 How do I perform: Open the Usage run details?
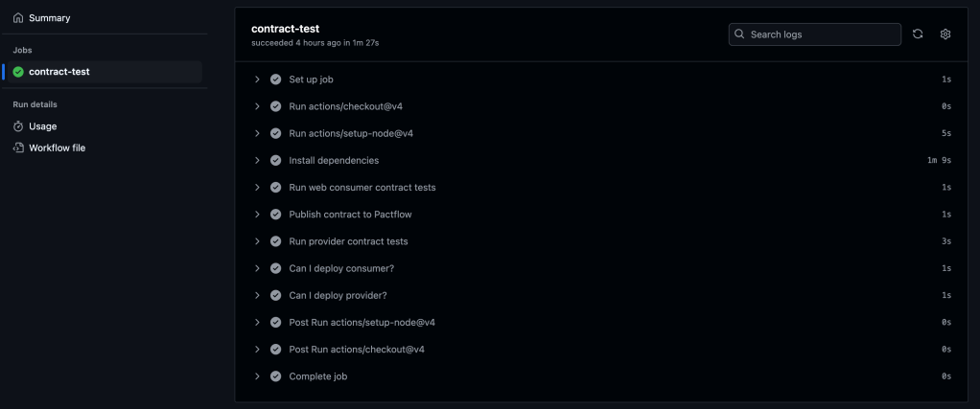pyautogui.click(x=42, y=126)
